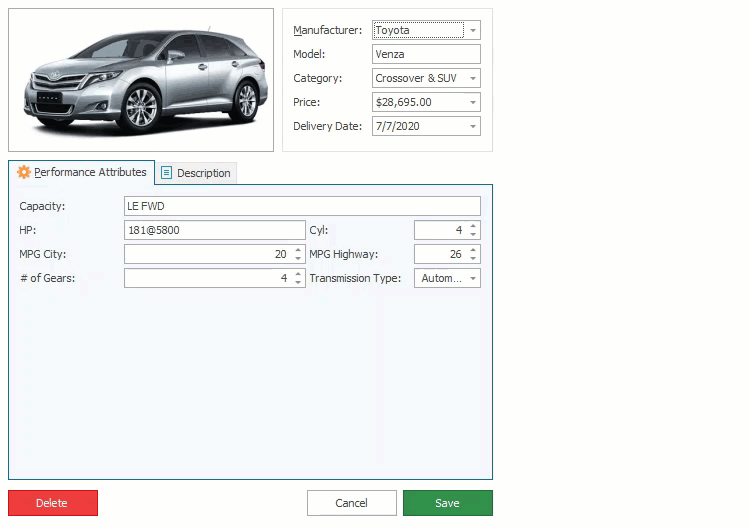Screen dimensions: 748x528
Task: Increase the Cyl value with up arrow
Action: [473, 226]
